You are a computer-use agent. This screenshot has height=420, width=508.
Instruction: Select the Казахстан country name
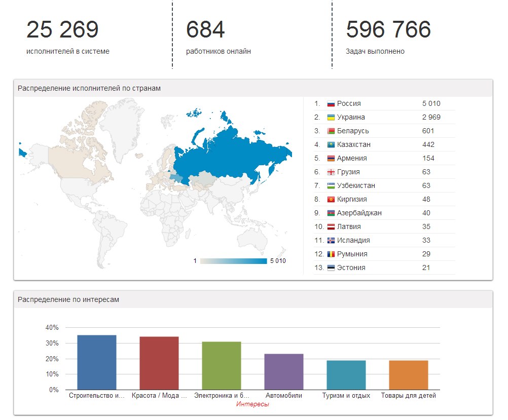pos(354,144)
